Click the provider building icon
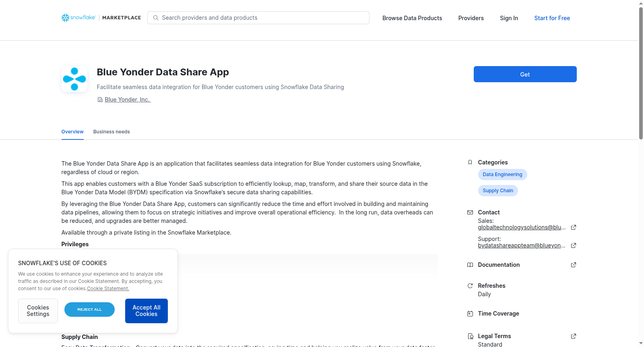 coord(100,100)
